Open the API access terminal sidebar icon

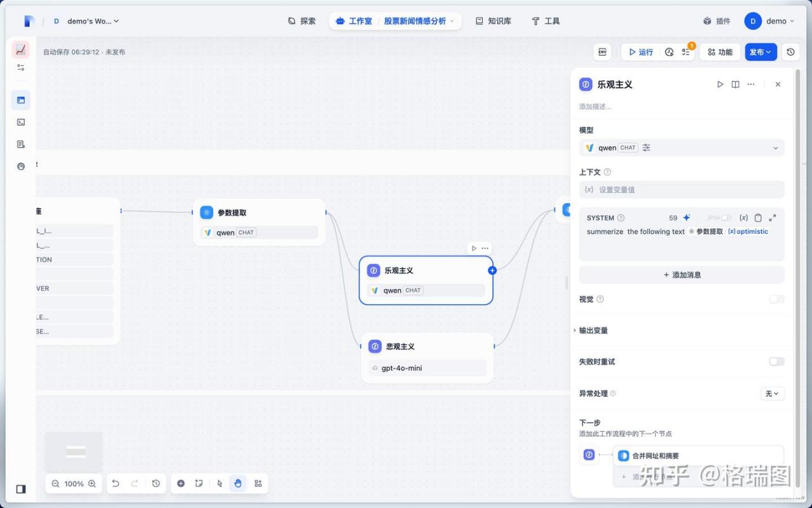click(21, 122)
